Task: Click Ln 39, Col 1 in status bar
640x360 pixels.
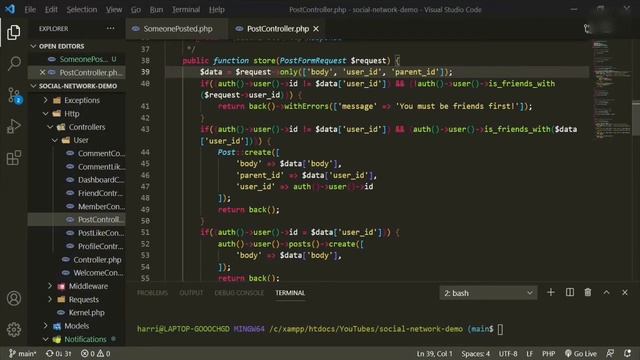Action: point(434,353)
